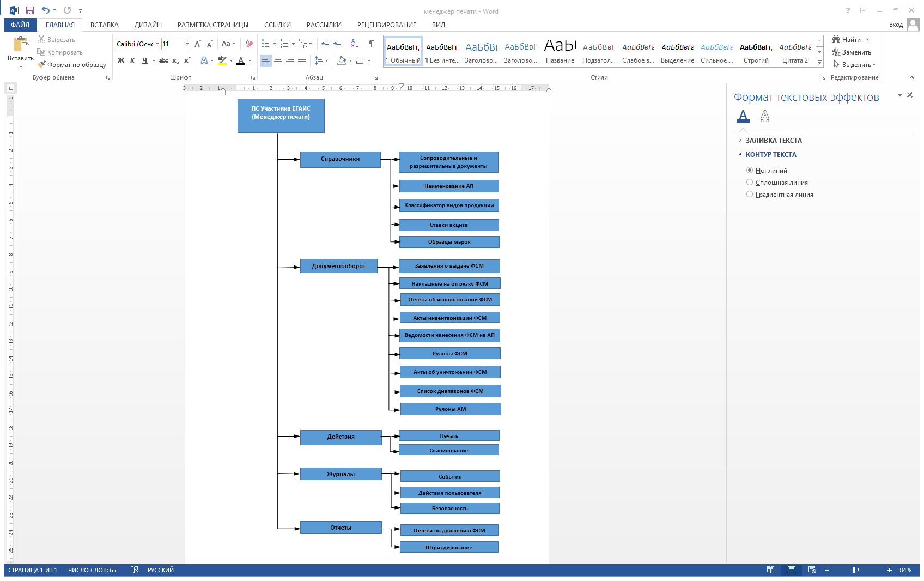The width and height of the screenshot is (924, 581).
Task: Open font color picker red A
Action: pyautogui.click(x=241, y=60)
